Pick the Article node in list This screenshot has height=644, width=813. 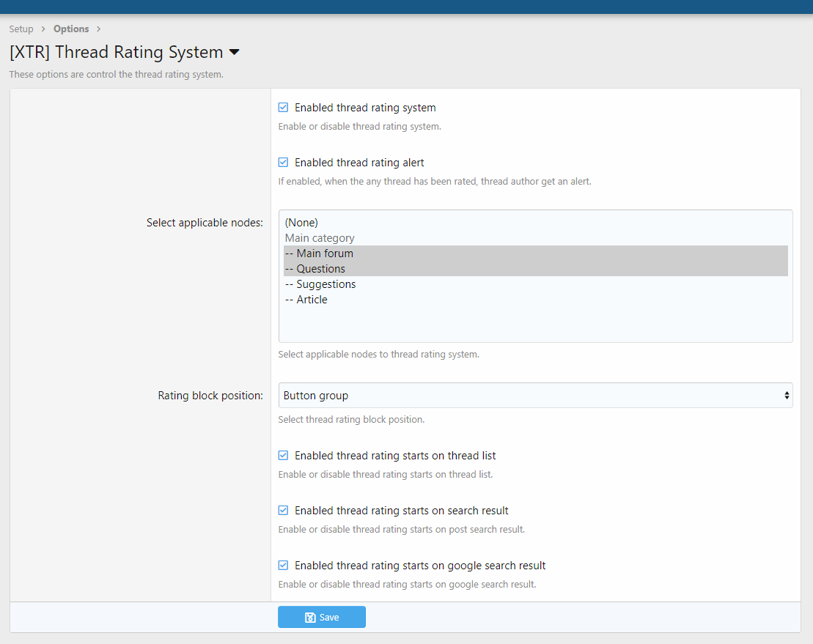coord(312,300)
